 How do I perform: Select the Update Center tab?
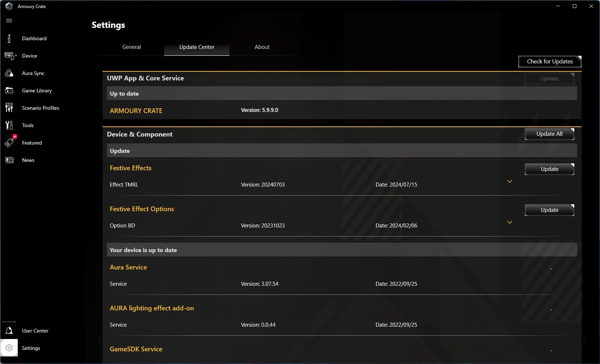point(197,47)
